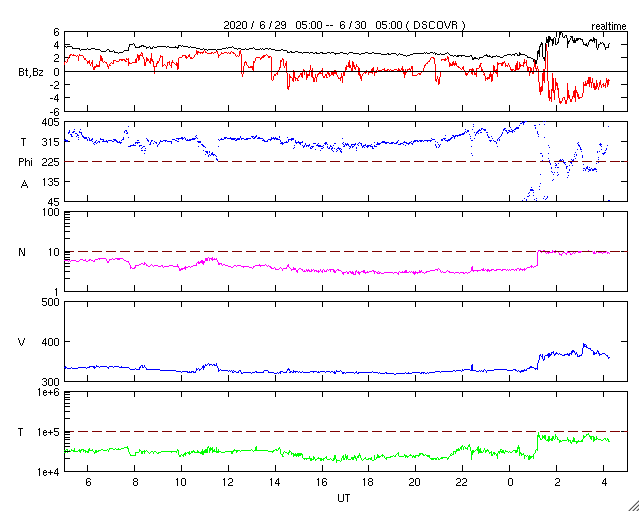The image size is (640, 512).
Task: Click the 'A' label below Phi
Action: (24, 185)
